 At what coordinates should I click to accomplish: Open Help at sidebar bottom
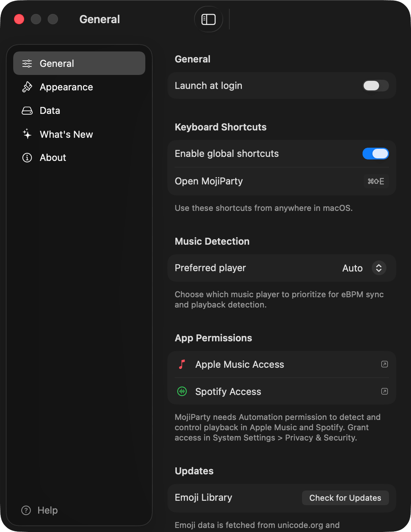(40, 510)
